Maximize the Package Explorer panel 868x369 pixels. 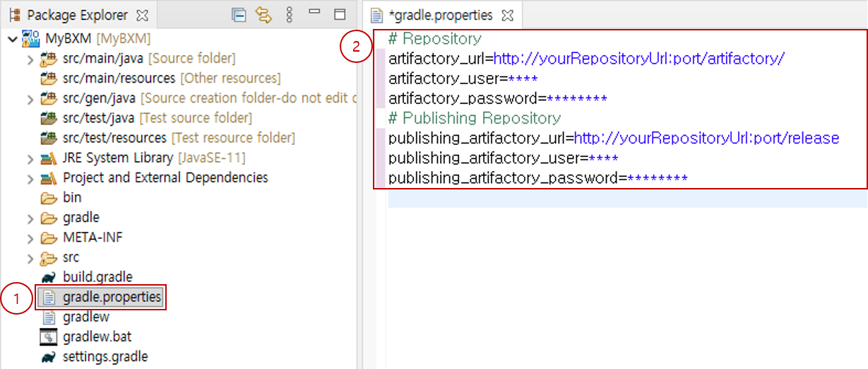(340, 14)
